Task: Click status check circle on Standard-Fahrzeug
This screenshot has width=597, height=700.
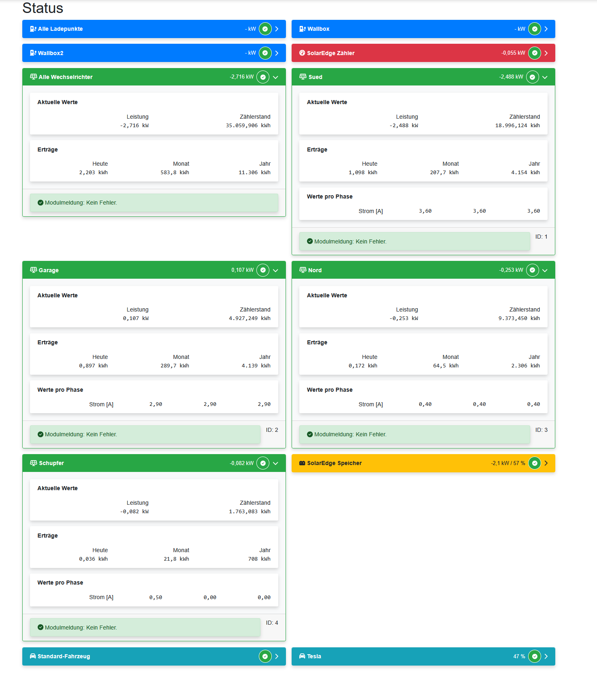Action: [x=265, y=656]
